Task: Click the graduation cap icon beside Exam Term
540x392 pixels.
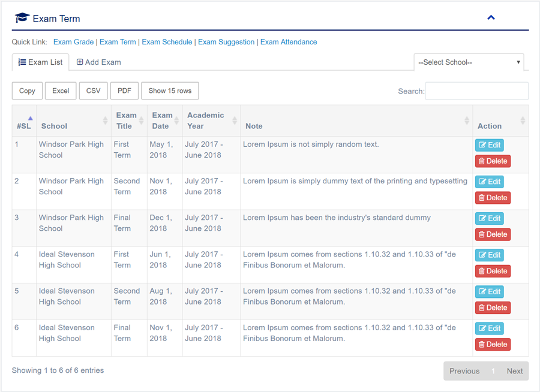Action: tap(22, 18)
